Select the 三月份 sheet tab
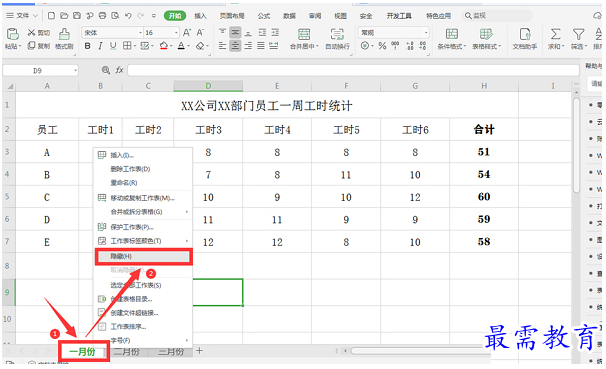Viewport: 606px width, 369px height. click(171, 352)
